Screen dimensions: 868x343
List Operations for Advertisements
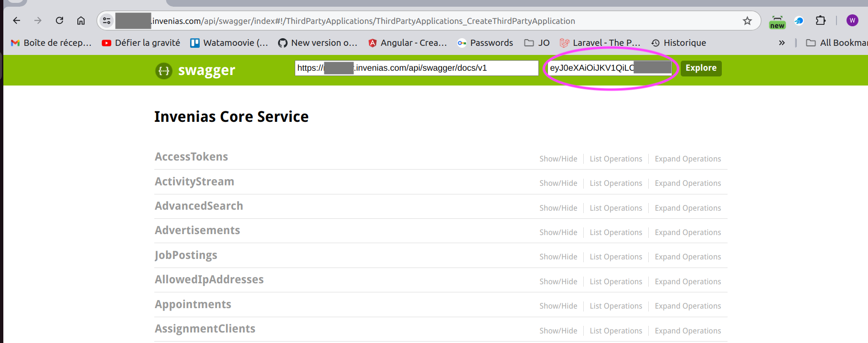pos(616,232)
